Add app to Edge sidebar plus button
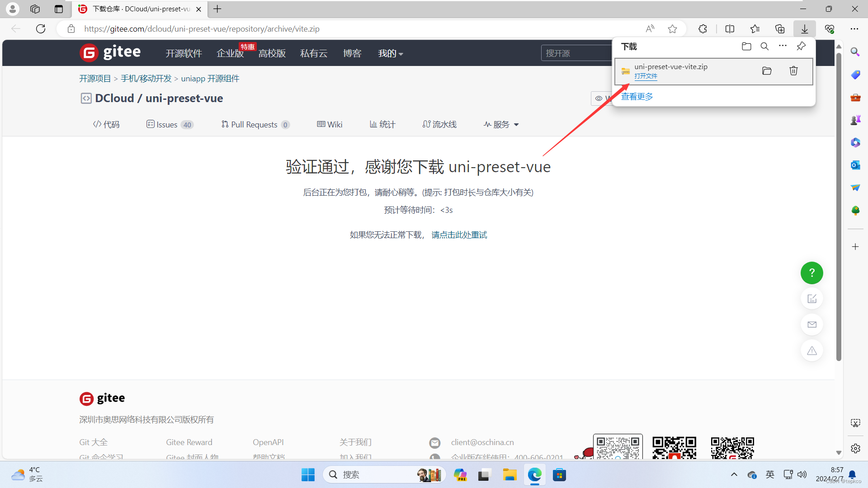Screen dimensions: 868x488 (855, 247)
